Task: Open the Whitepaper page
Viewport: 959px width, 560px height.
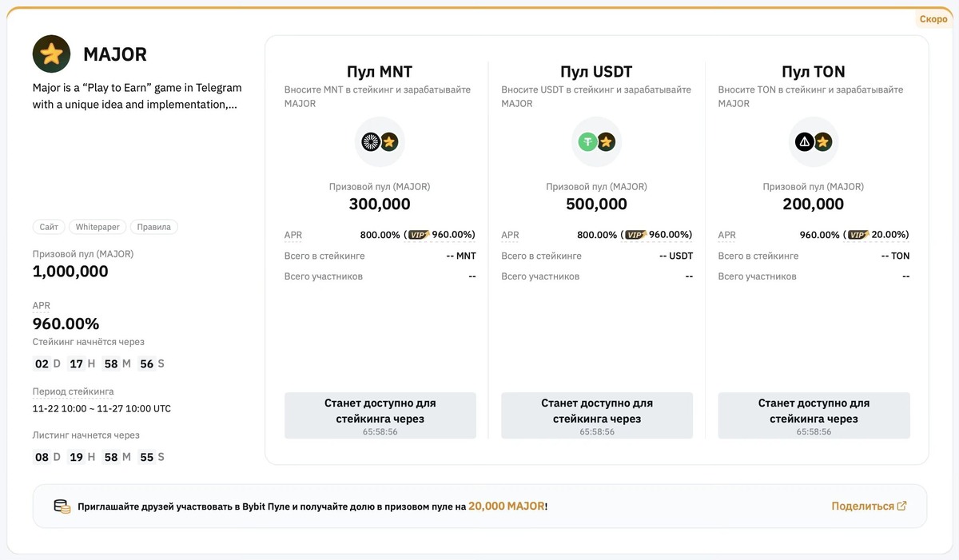Action: tap(97, 226)
